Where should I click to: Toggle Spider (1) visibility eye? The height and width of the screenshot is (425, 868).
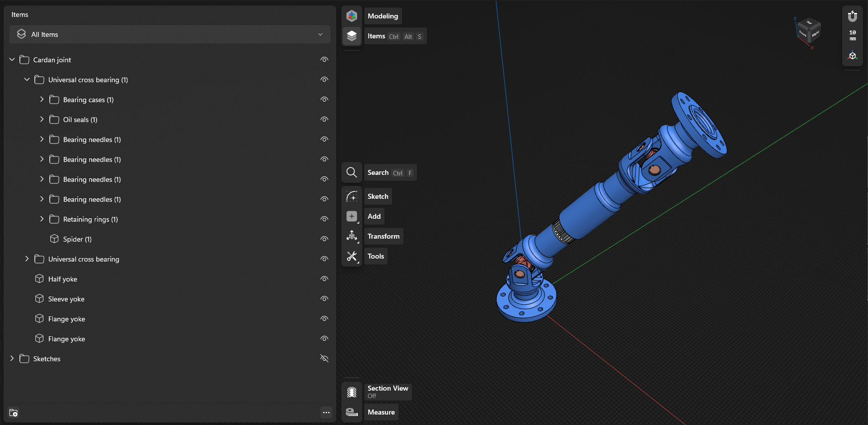(324, 239)
